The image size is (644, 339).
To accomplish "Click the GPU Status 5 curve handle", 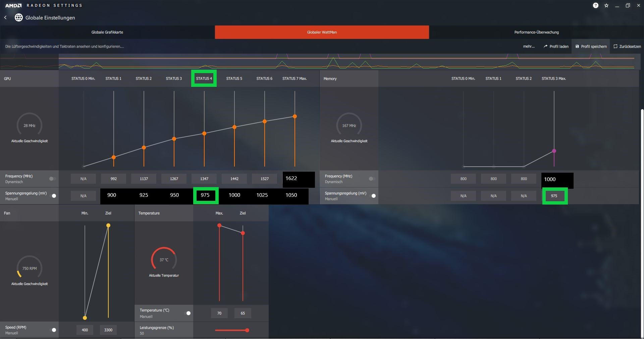I will 234,127.
